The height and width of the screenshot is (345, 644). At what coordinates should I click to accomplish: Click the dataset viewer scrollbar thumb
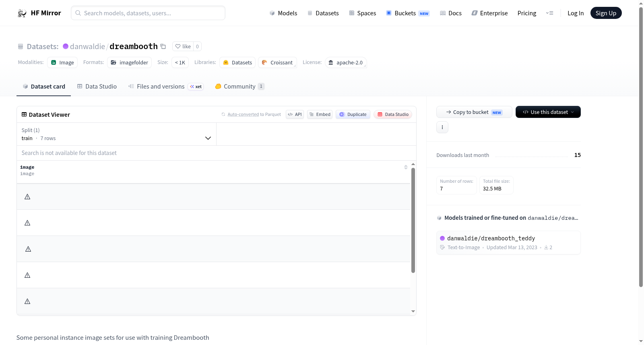click(413, 220)
